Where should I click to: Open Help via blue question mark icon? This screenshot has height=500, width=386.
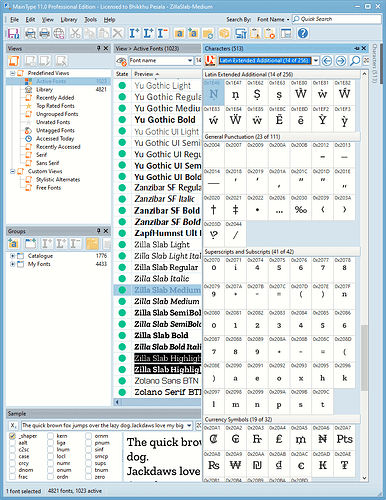point(303,33)
